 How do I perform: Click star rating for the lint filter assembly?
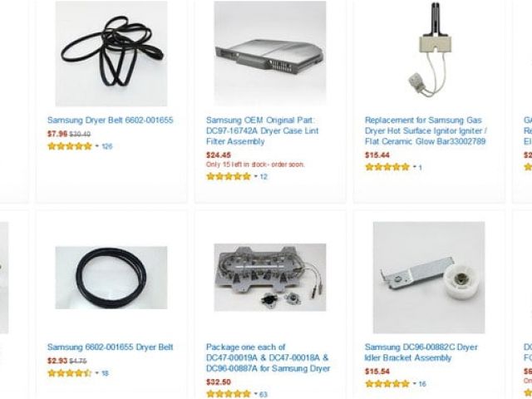click(229, 176)
